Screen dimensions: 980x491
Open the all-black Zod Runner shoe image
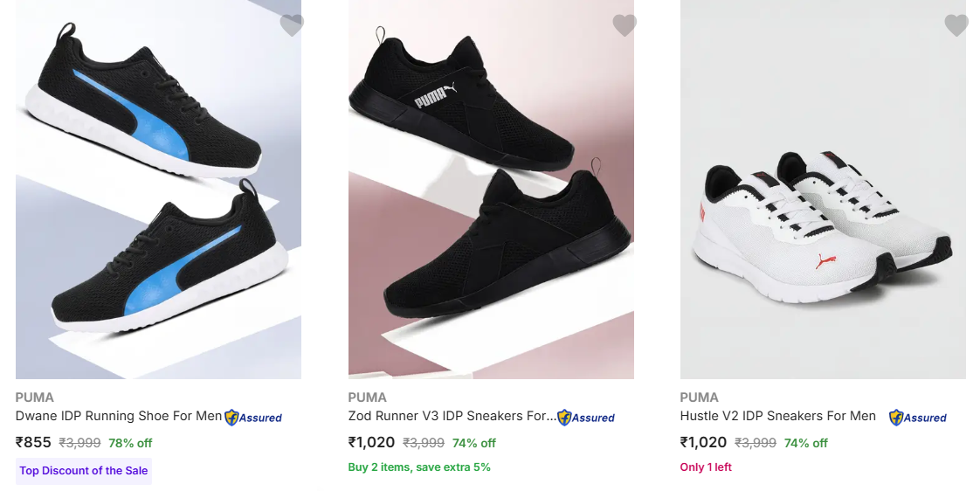[491, 190]
